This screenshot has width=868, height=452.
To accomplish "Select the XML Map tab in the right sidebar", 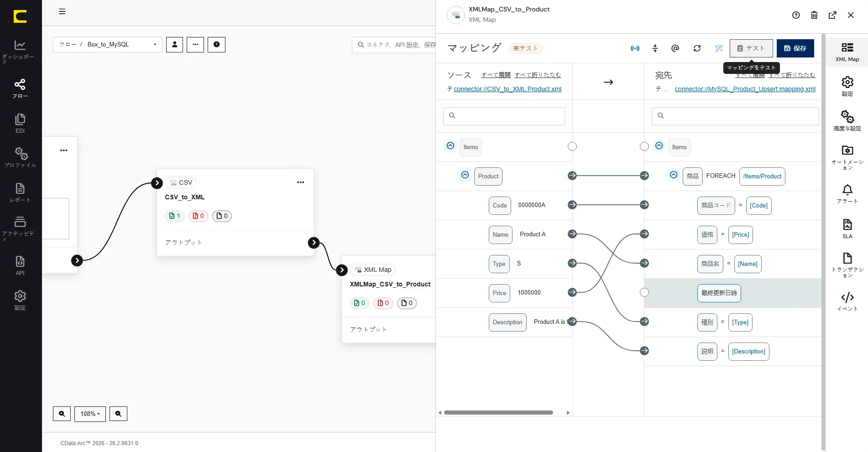I will click(x=847, y=52).
